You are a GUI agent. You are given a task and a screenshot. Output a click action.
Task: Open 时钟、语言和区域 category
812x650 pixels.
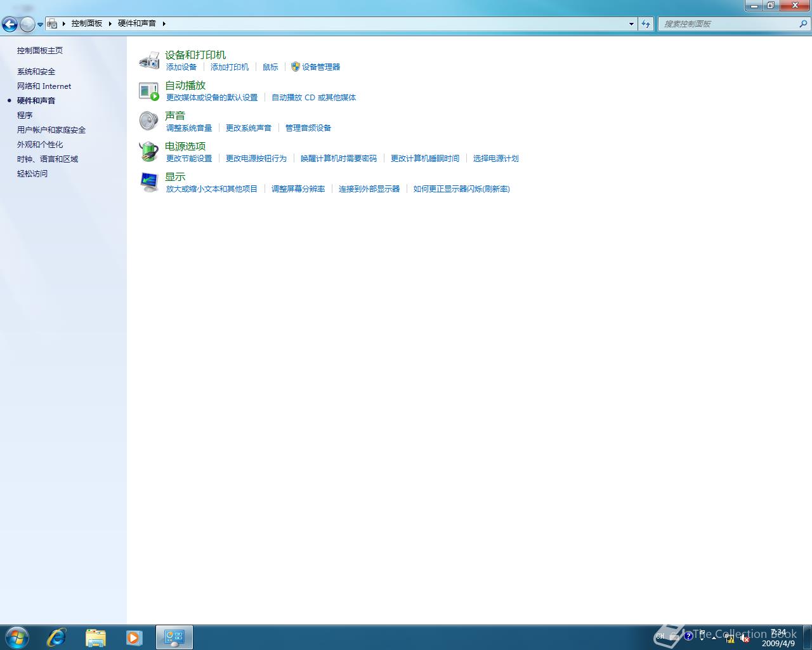(48, 159)
